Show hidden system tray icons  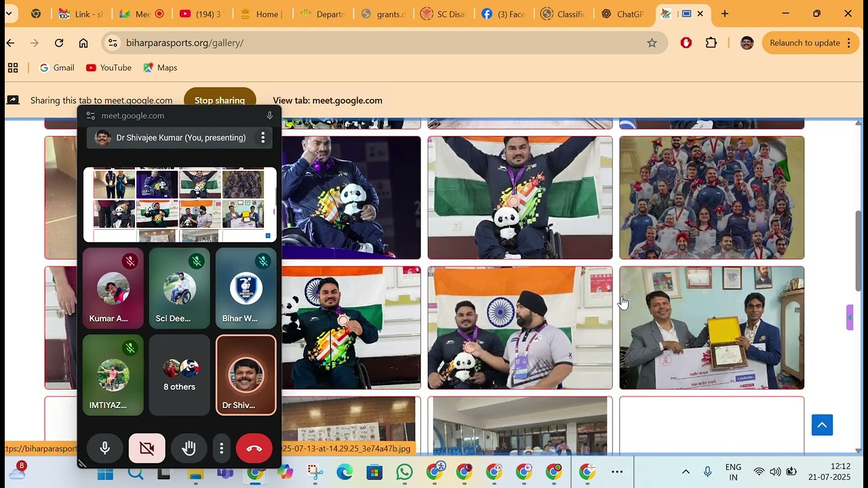click(686, 472)
